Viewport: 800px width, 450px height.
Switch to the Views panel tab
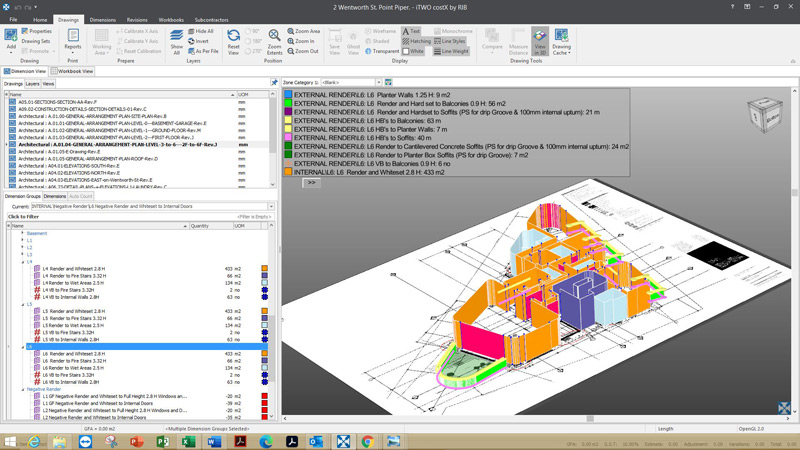point(48,84)
